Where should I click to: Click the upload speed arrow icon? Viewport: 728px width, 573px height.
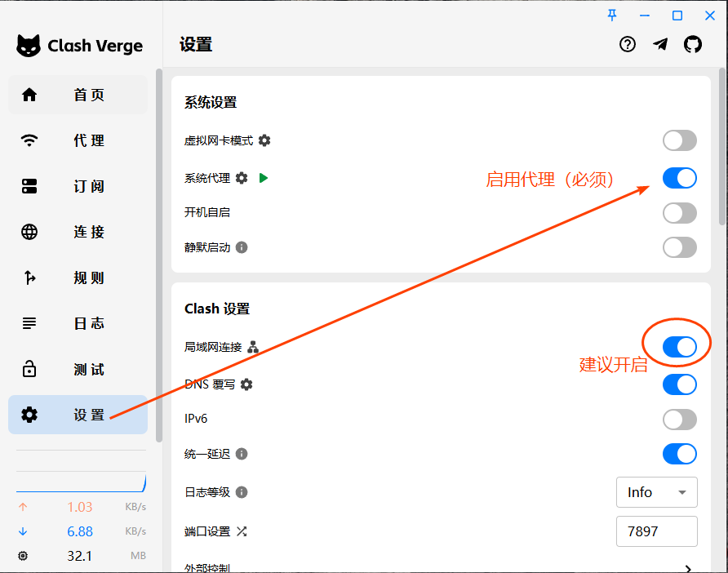[x=23, y=507]
